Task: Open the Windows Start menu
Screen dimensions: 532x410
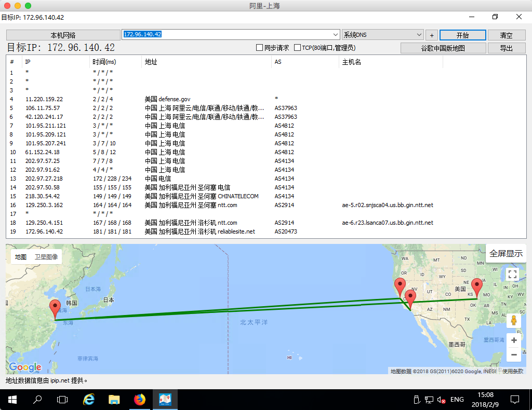Action: 12,400
